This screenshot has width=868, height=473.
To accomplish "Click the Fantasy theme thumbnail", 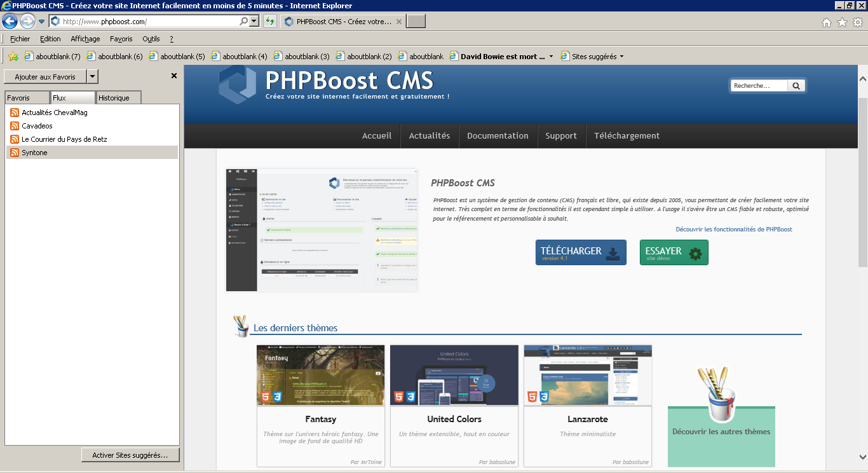I will (320, 375).
